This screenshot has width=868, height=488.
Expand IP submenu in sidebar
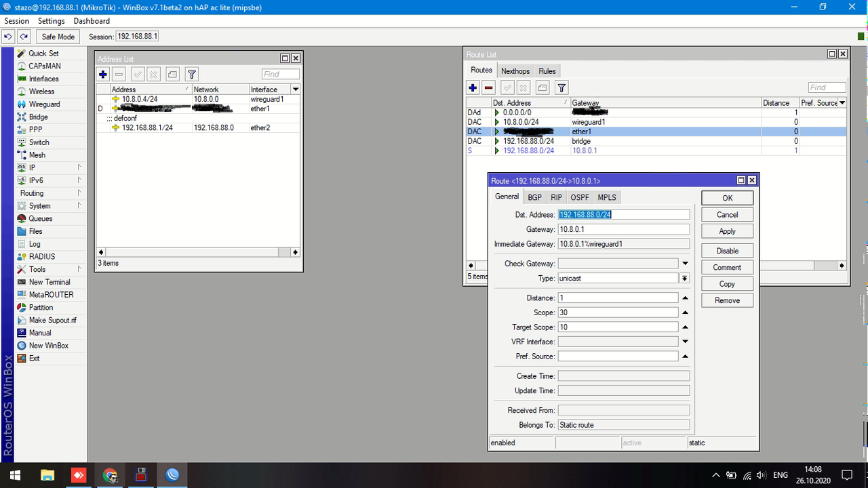[x=79, y=167]
